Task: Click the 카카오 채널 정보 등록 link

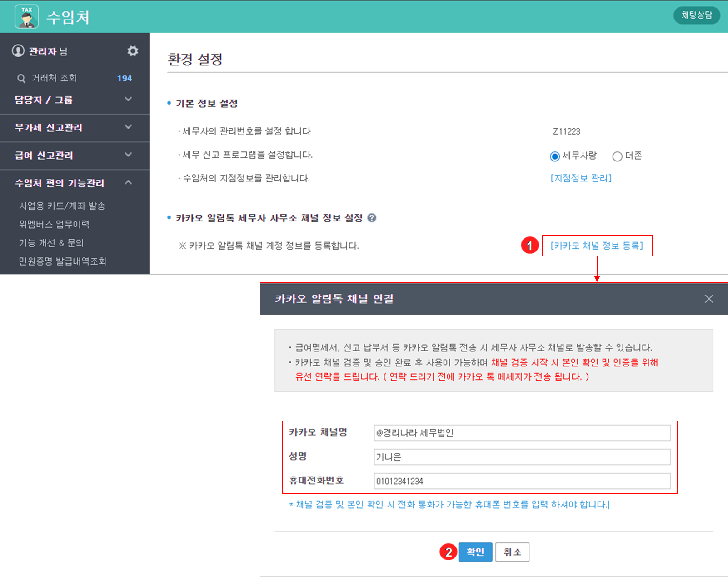Action: (597, 246)
